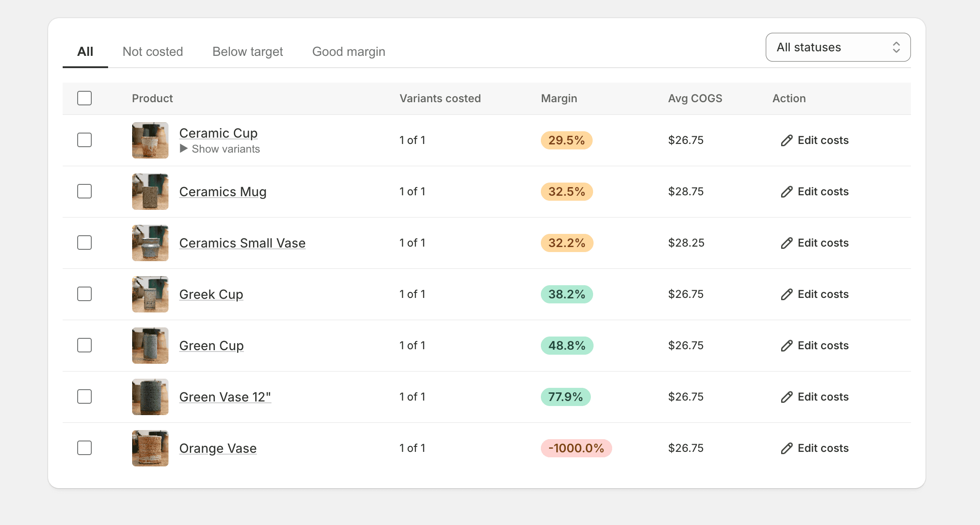Click Edit costs text for Green Cup

pos(823,346)
